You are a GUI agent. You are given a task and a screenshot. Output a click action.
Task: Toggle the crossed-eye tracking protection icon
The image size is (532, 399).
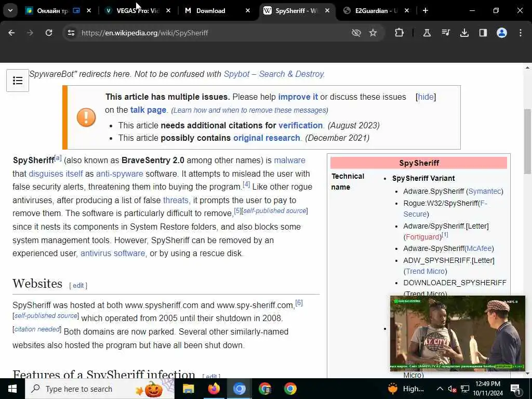tap(356, 33)
